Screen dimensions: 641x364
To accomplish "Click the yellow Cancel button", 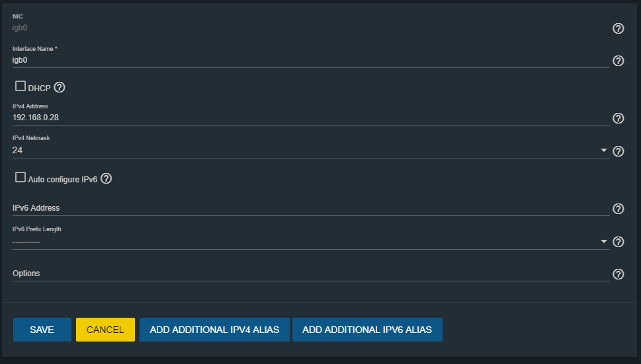I will [x=105, y=330].
